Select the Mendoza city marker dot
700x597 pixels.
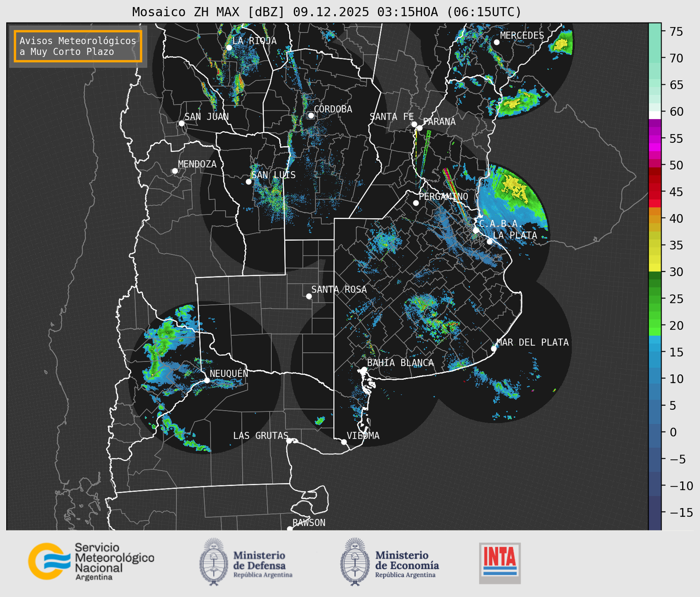[175, 171]
